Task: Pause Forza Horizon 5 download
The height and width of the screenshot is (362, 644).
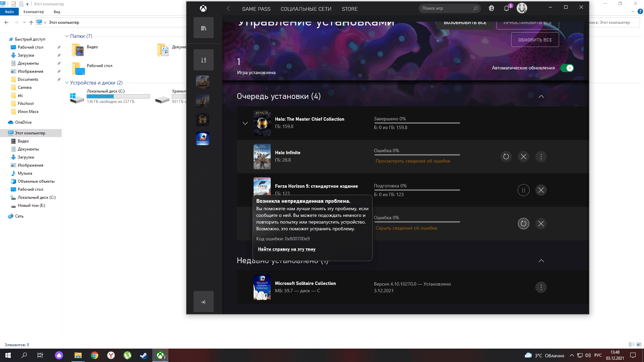Action: (524, 190)
